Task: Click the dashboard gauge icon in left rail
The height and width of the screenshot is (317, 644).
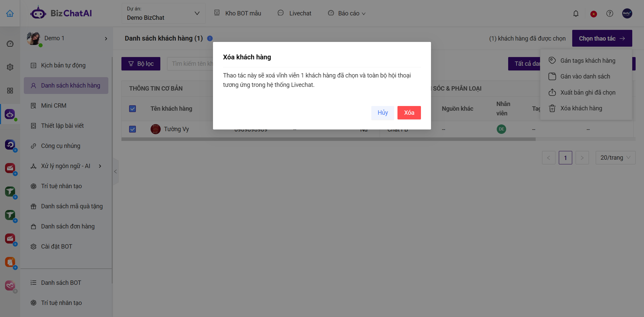Action: click(10, 44)
